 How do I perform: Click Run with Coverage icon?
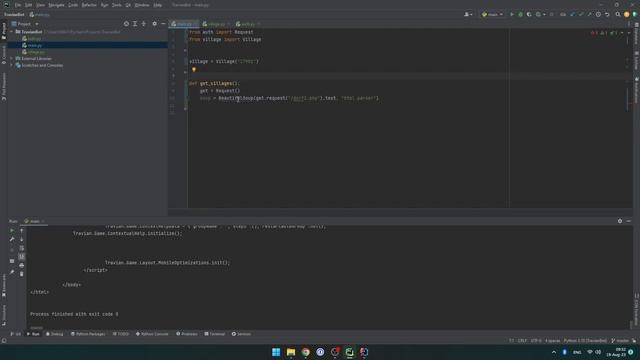point(529,14)
